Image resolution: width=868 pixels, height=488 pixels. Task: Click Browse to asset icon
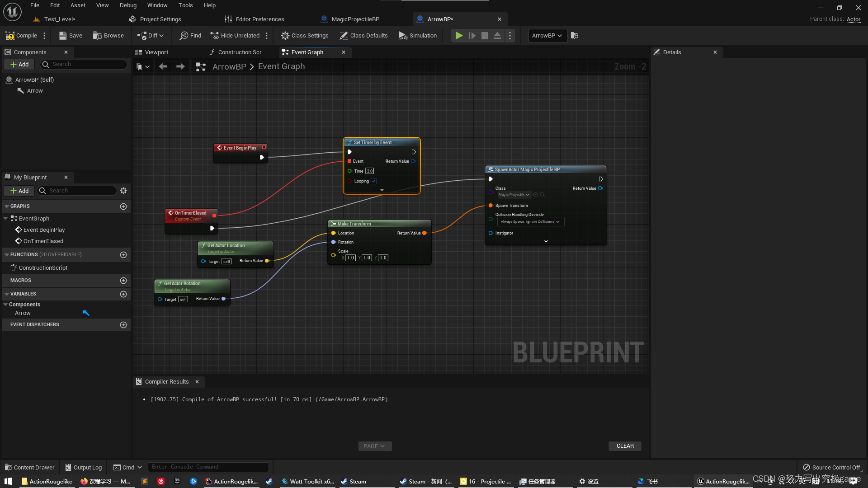coord(97,36)
